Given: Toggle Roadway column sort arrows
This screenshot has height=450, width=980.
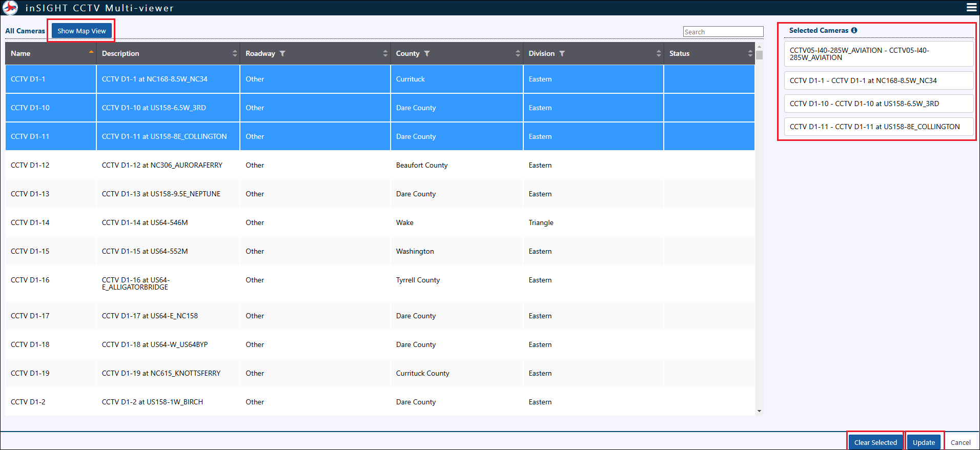Looking at the screenshot, I should tap(385, 53).
